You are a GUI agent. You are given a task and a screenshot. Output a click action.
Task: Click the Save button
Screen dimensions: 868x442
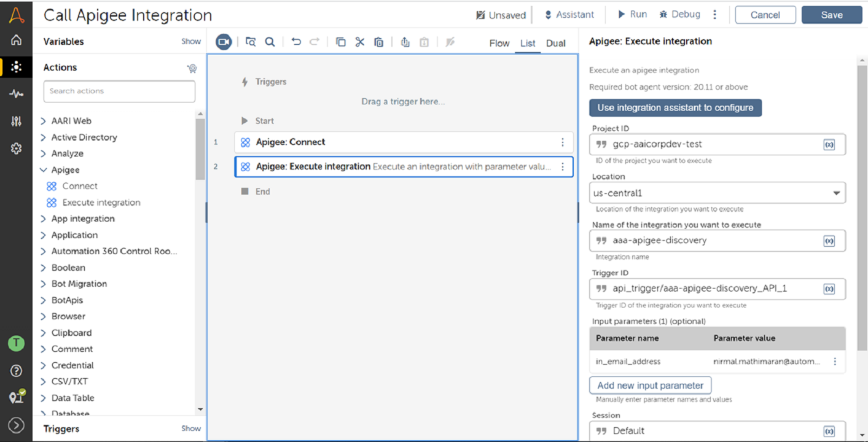tap(831, 15)
